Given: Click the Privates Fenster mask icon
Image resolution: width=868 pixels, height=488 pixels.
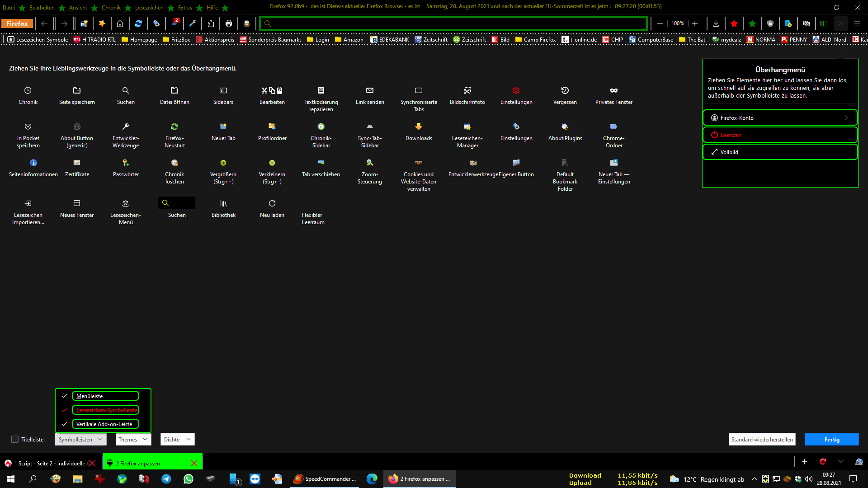Looking at the screenshot, I should tap(613, 90).
